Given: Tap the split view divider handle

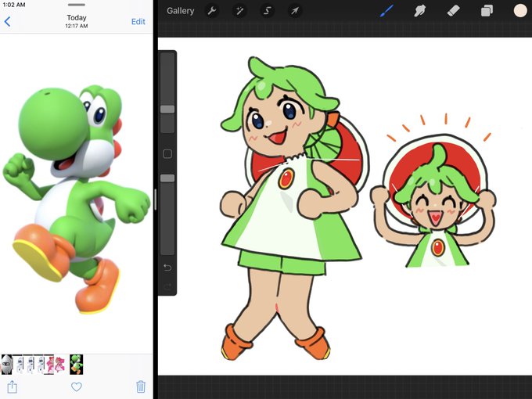Looking at the screenshot, I should coord(156,199).
